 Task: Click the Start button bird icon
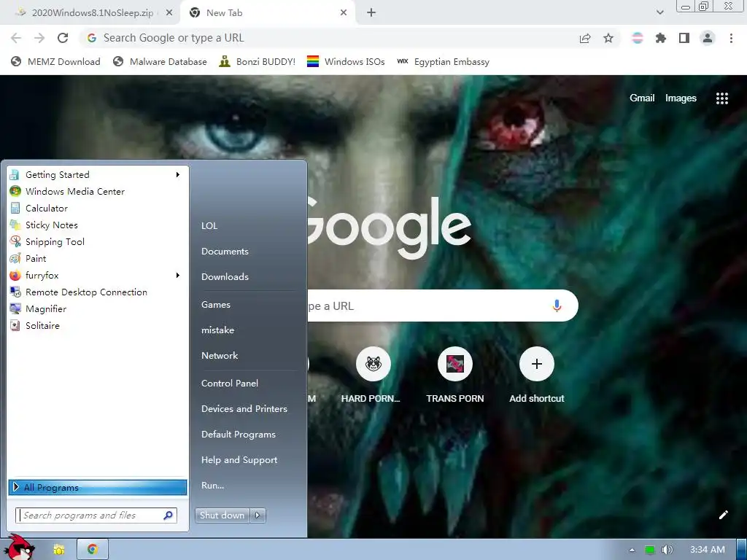21,548
